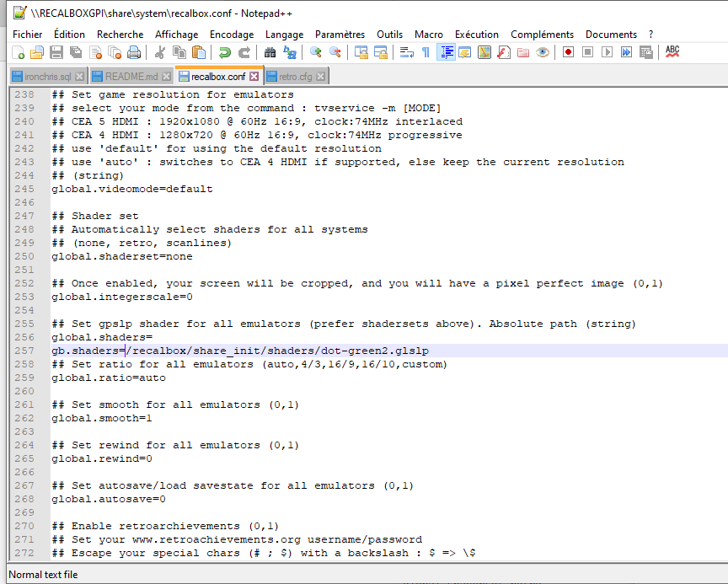Image resolution: width=728 pixels, height=584 pixels.
Task: Click the Save All icon
Action: click(x=75, y=52)
